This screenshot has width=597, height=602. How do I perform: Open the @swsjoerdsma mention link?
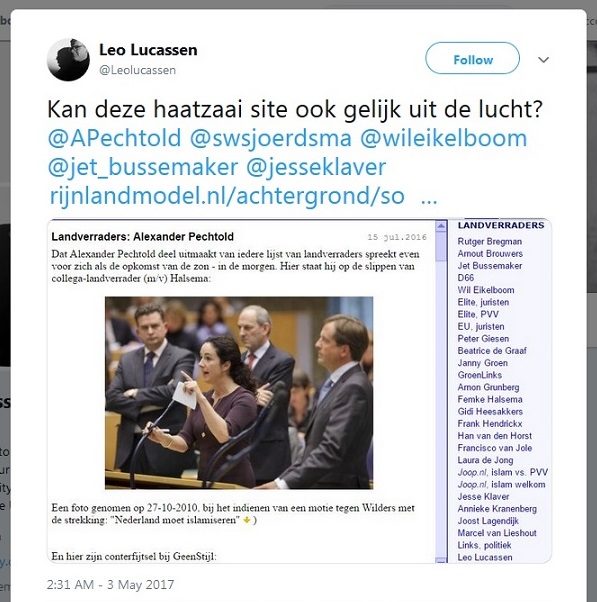(271, 138)
